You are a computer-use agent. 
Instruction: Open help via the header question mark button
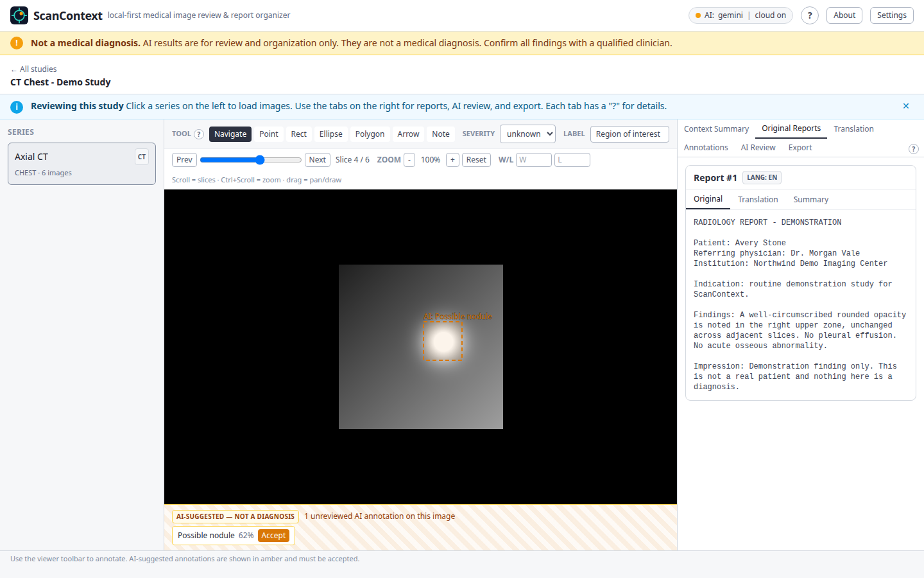[810, 15]
